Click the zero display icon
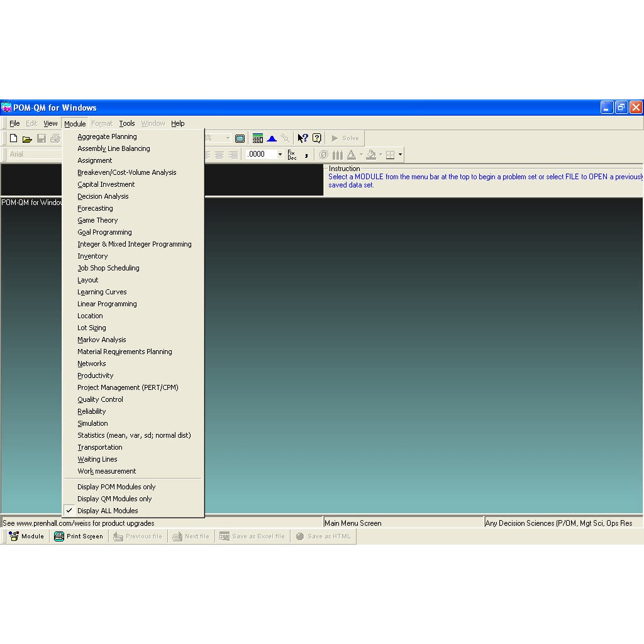Viewport: 644px width, 644px height. [324, 155]
